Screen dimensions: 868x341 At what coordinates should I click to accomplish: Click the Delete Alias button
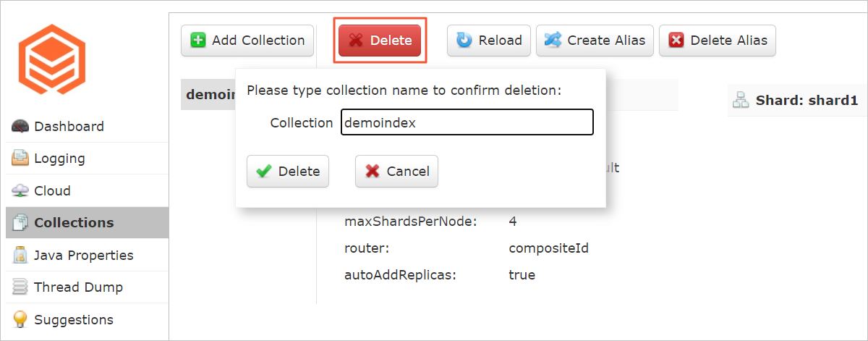718,41
